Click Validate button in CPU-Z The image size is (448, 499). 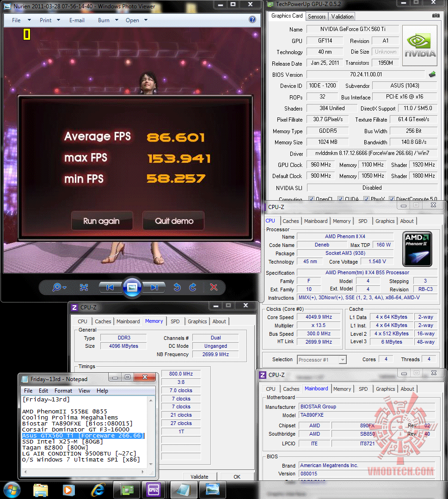[200, 476]
